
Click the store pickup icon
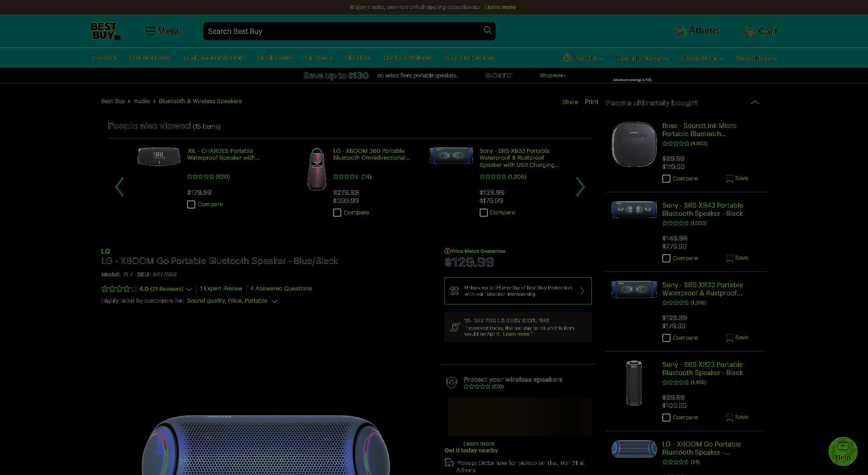click(x=449, y=462)
